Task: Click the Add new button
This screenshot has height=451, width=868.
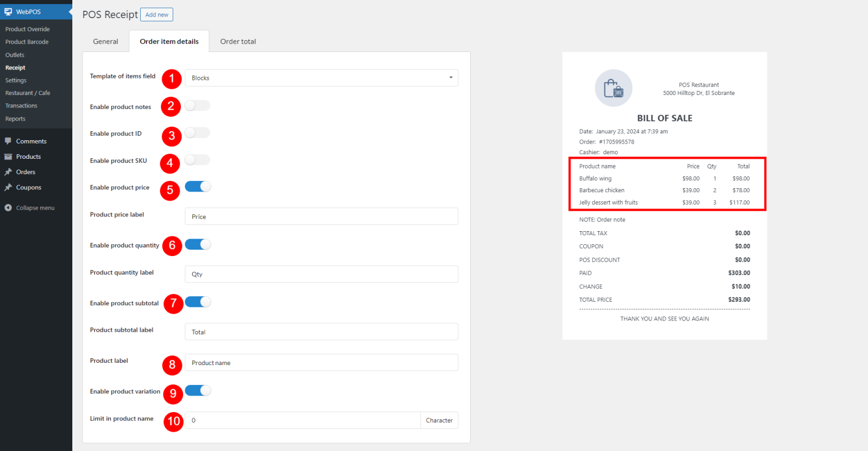Action: (x=156, y=14)
